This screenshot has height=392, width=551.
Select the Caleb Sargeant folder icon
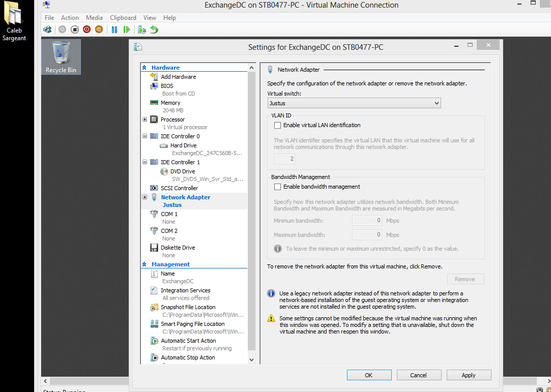(x=14, y=21)
